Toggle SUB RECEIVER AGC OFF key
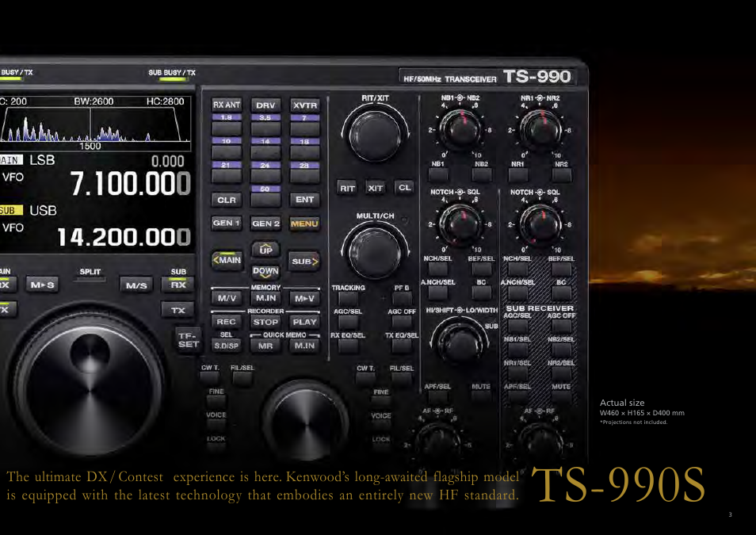The height and width of the screenshot is (535, 756). coord(561,326)
